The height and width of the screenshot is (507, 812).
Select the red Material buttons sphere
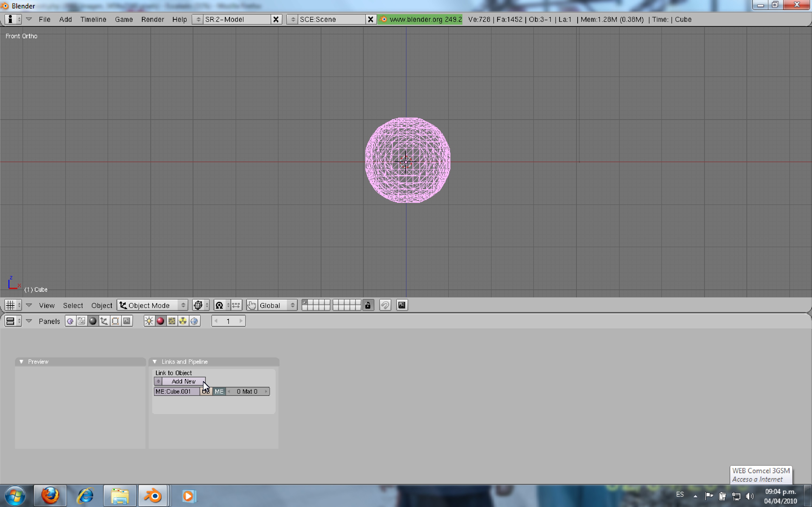[160, 321]
